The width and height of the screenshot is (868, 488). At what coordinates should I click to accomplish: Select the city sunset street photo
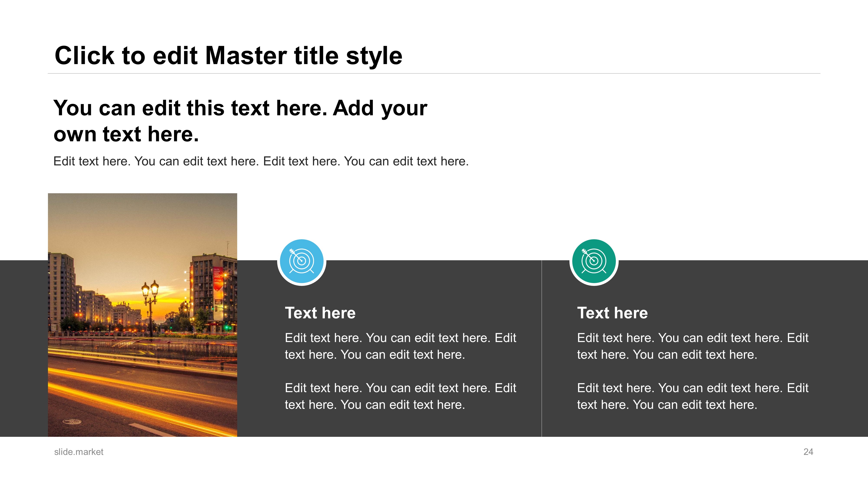pyautogui.click(x=143, y=315)
